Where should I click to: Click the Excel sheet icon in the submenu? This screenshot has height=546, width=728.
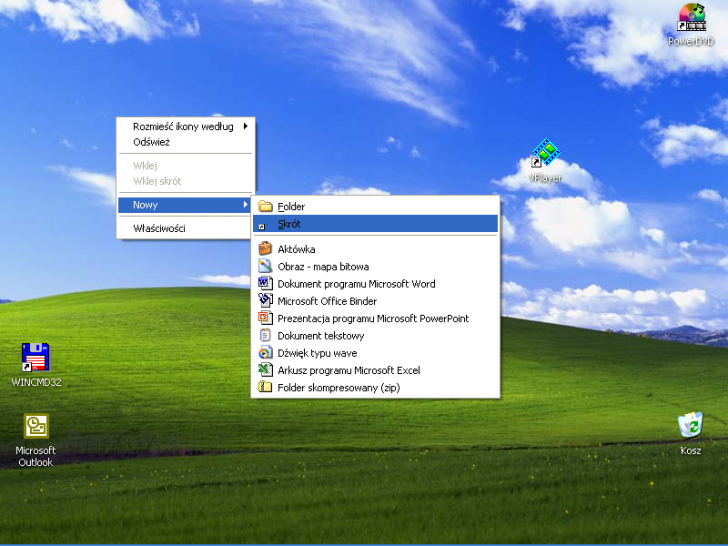[x=265, y=370]
